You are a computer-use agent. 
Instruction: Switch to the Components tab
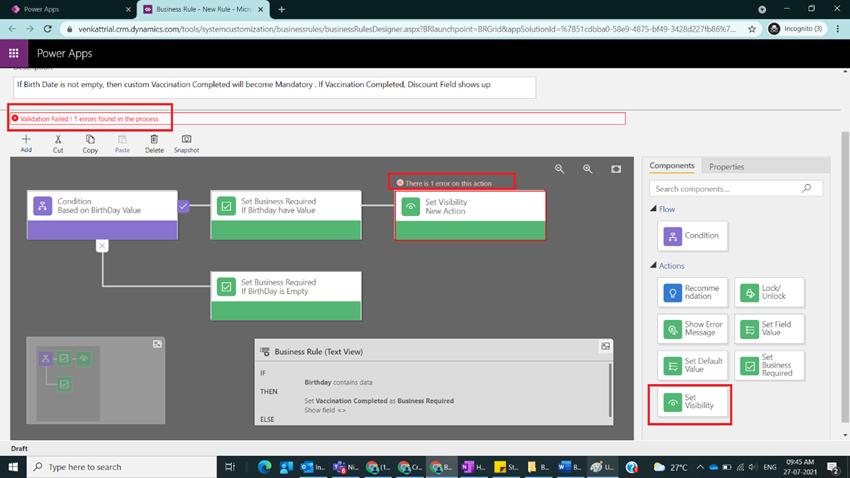[672, 166]
